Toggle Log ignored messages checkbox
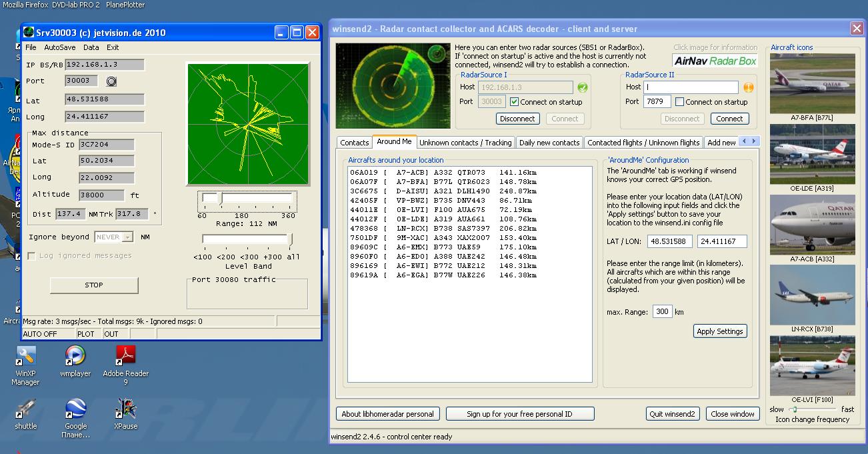This screenshot has height=454, width=868. click(31, 256)
